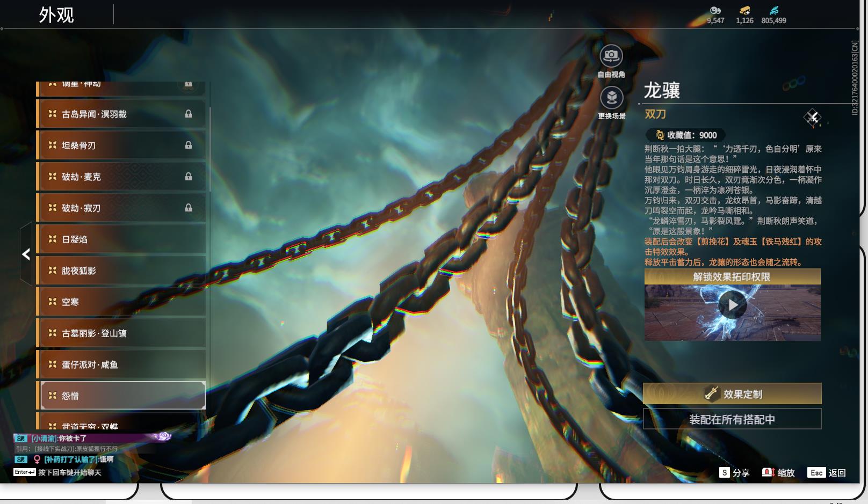Click the silver coin currency icon
This screenshot has width=868, height=504.
(x=715, y=10)
